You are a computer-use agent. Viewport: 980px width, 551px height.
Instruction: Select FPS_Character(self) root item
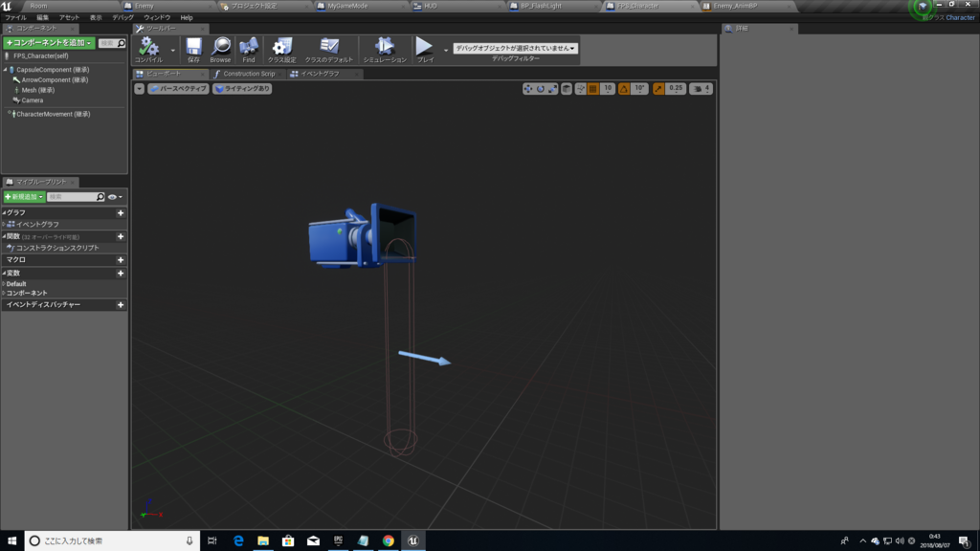click(x=40, y=56)
